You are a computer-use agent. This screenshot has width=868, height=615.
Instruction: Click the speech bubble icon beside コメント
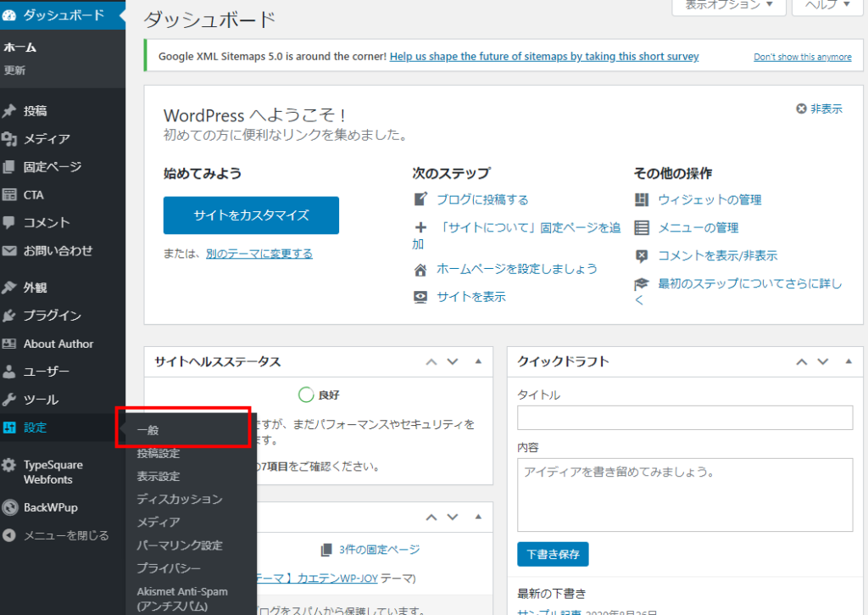pyautogui.click(x=8, y=223)
